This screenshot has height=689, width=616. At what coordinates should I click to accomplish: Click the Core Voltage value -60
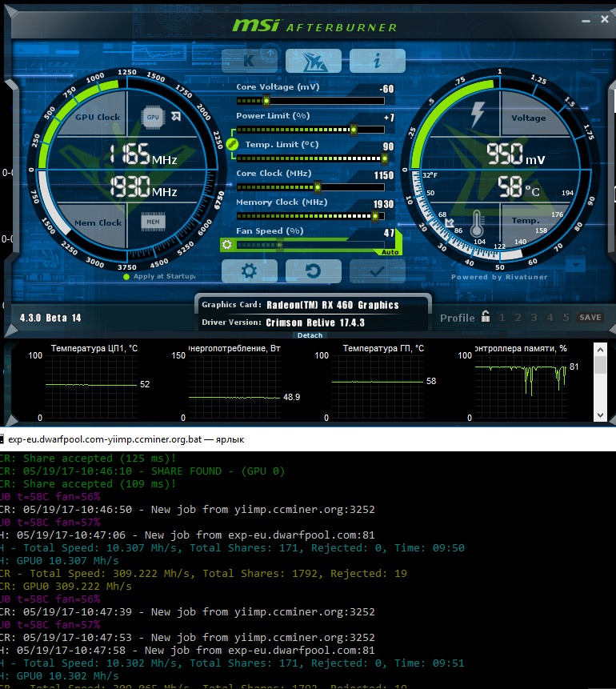(x=386, y=89)
